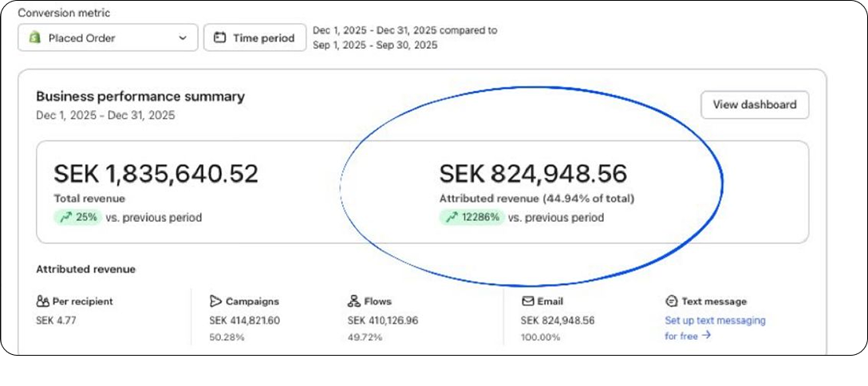The height and width of the screenshot is (386, 868).
Task: Expand the chevron arrow beside Placed Order
Action: coord(183,38)
